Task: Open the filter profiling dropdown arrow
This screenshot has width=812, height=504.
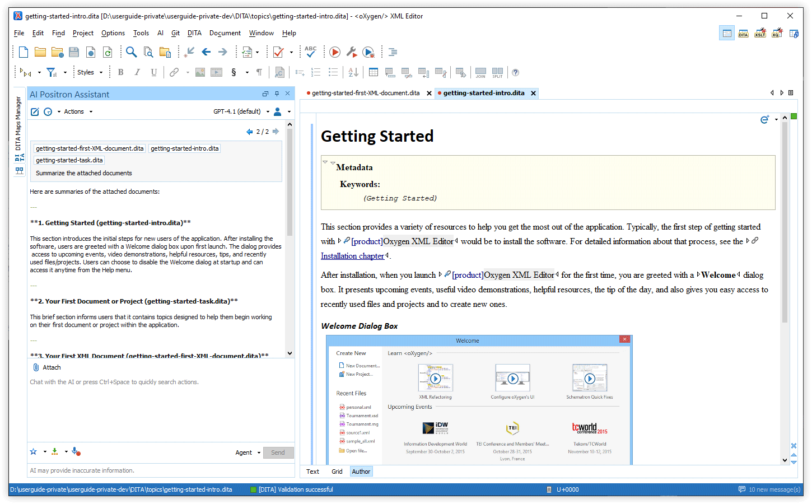Action: pos(65,72)
